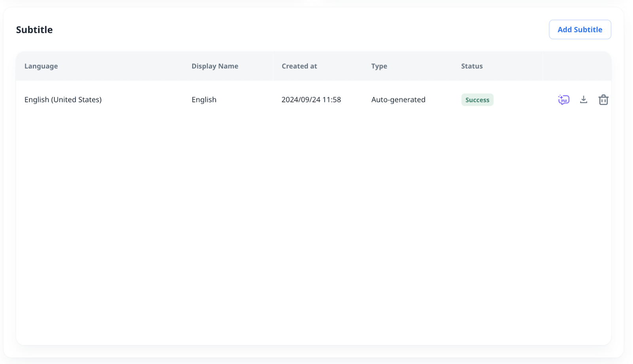633x364 pixels.
Task: Click the Subtitle section heading
Action: pyautogui.click(x=34, y=30)
